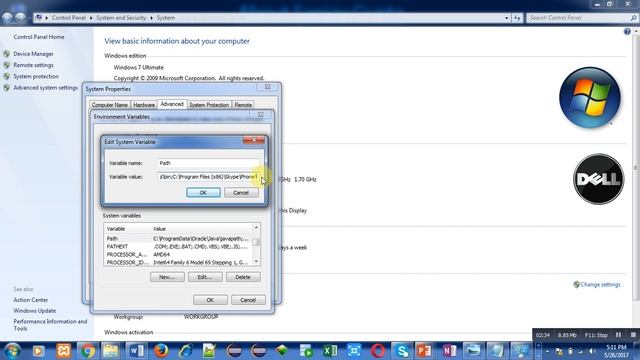This screenshot has width=640, height=360.
Task: Click the Variable value field
Action: pyautogui.click(x=208, y=177)
